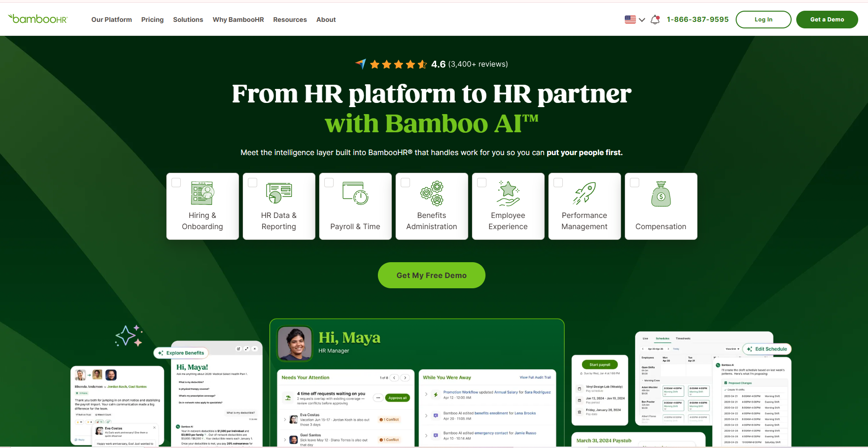Open the View Full Audit Trail link
The height and width of the screenshot is (448, 868).
click(535, 378)
